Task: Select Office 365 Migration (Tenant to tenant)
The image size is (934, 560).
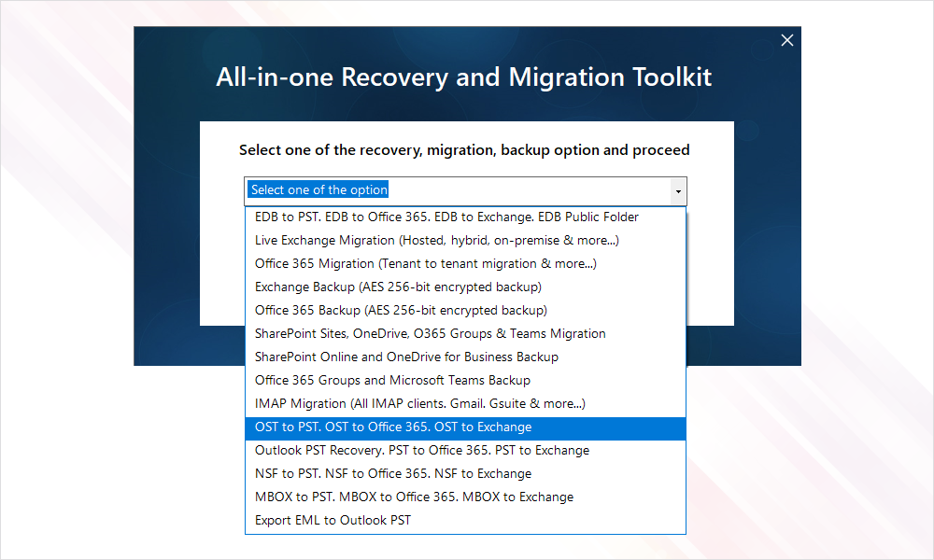Action: (x=465, y=263)
